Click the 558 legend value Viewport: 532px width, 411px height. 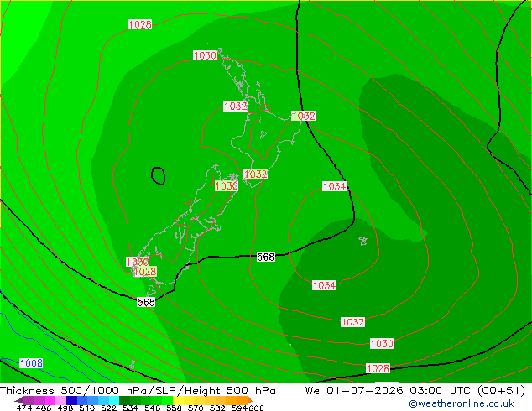tap(174, 408)
